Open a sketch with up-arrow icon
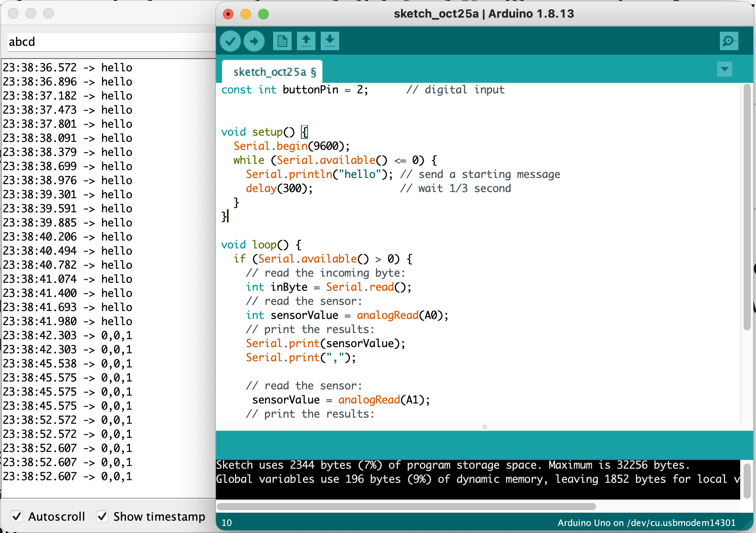Viewport: 756px width, 533px height. coord(306,41)
